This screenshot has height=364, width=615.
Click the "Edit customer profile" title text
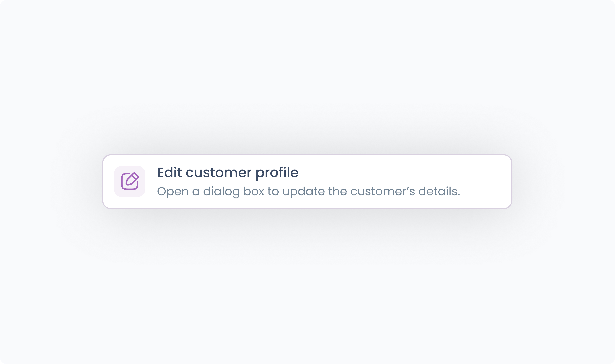pos(228,173)
